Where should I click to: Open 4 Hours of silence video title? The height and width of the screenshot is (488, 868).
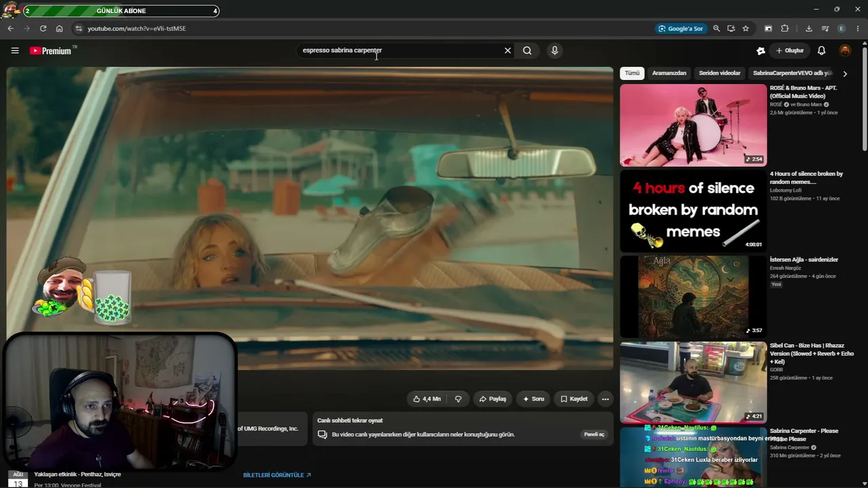(x=806, y=178)
